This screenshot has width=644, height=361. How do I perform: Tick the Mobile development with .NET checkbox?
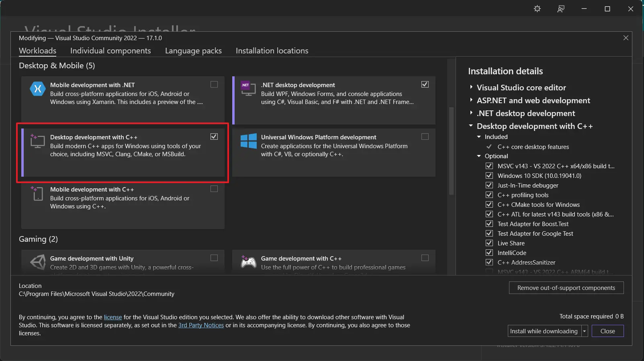(214, 84)
